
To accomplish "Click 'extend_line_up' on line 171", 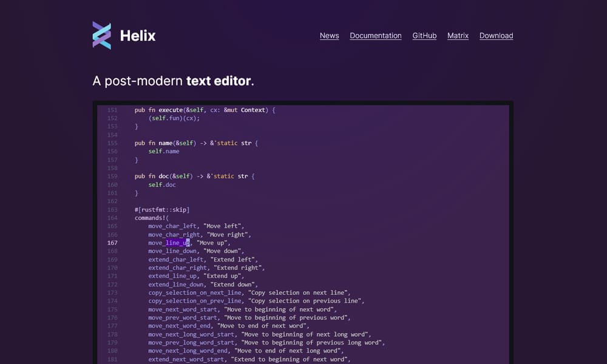I will 172,276.
